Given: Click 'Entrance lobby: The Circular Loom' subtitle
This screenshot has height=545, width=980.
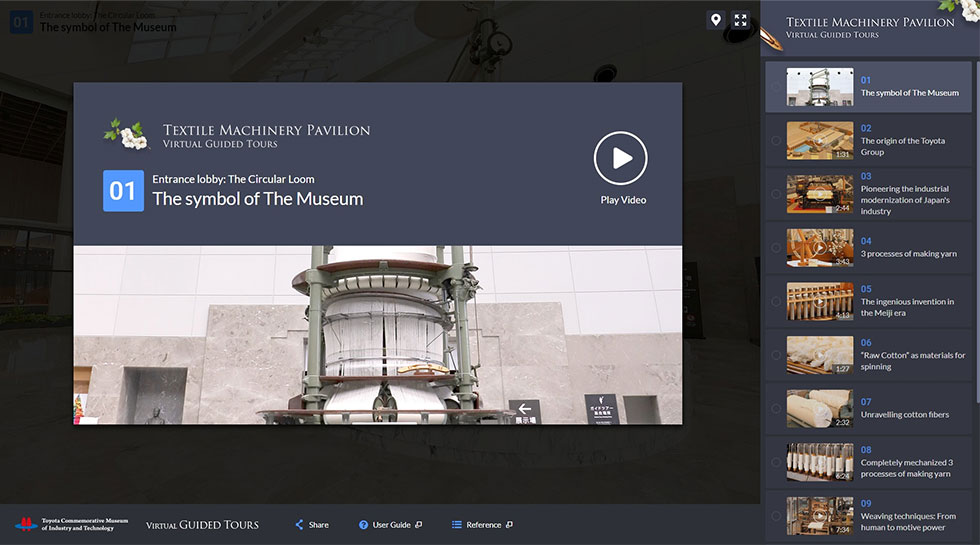Looking at the screenshot, I should (233, 179).
